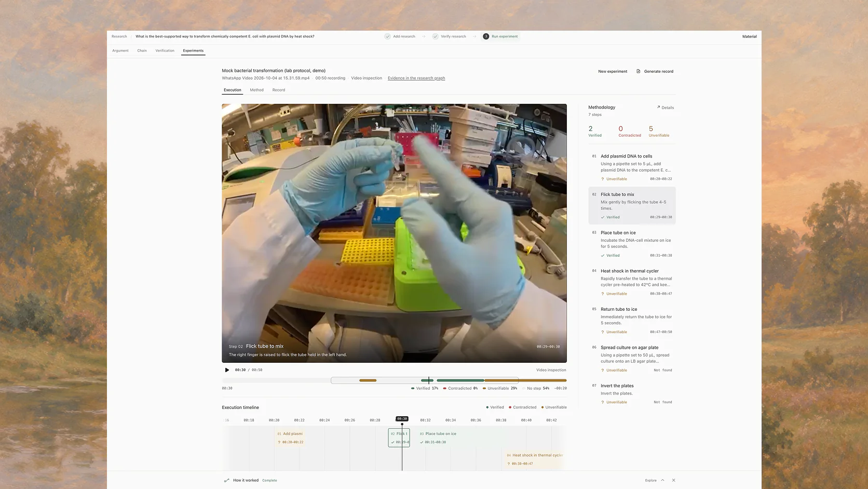Open the Record sub-tab
The width and height of the screenshot is (868, 489).
(x=279, y=90)
